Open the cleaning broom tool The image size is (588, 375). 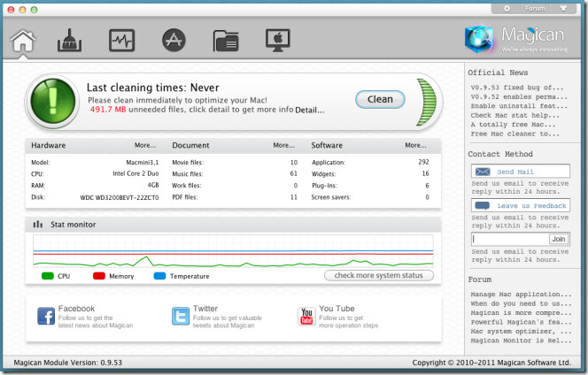[x=70, y=41]
